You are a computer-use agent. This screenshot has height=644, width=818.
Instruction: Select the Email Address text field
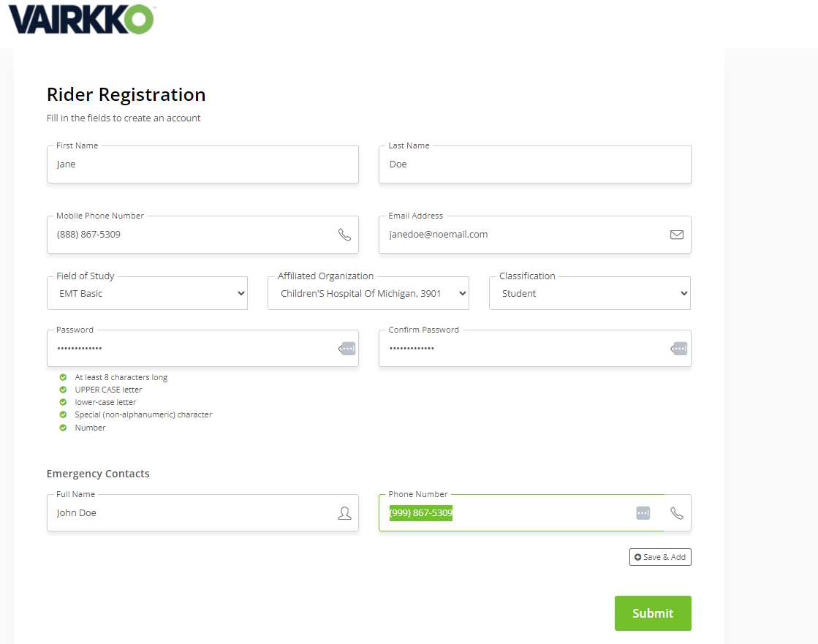pos(523,235)
